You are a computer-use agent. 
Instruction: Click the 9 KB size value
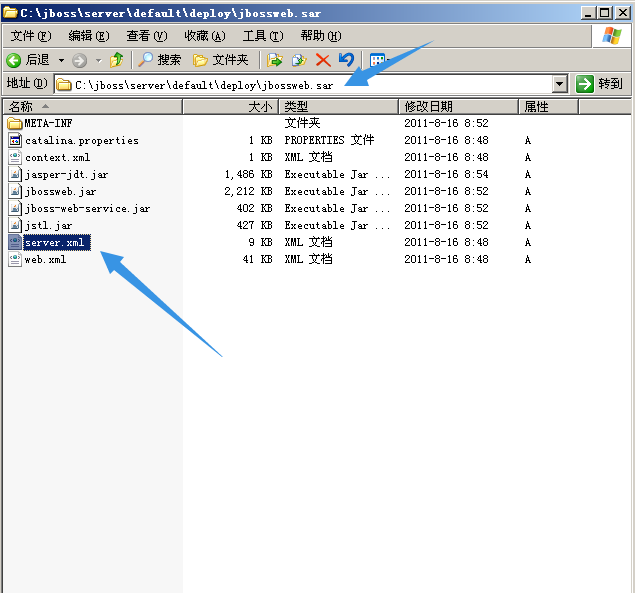tap(260, 243)
